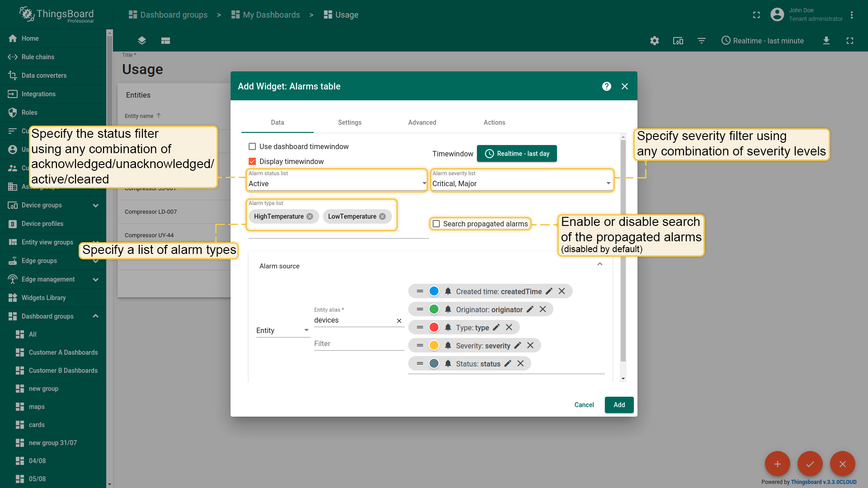
Task: Go to Dashboard groups breadcrumb
Action: click(x=168, y=15)
